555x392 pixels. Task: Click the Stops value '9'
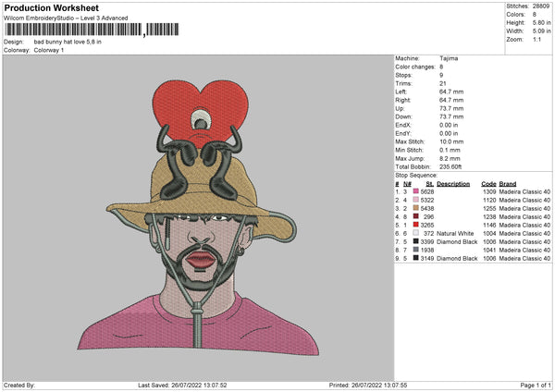(441, 75)
